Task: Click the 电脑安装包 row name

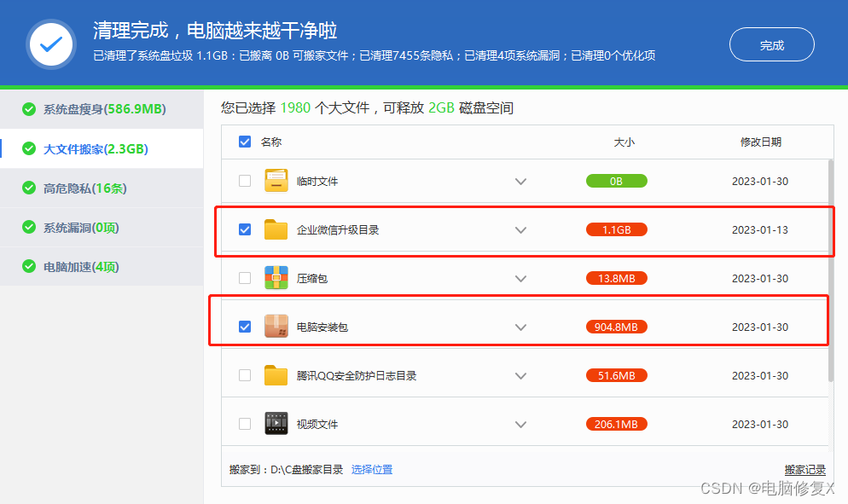Action: [x=322, y=327]
